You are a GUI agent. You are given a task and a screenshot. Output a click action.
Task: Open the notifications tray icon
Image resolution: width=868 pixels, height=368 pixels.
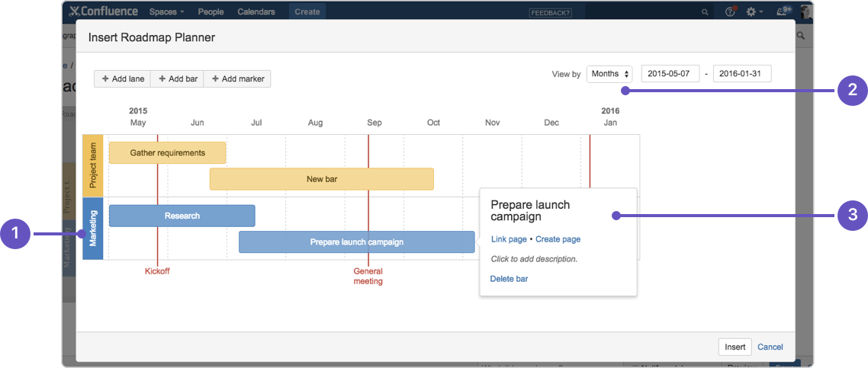point(783,11)
